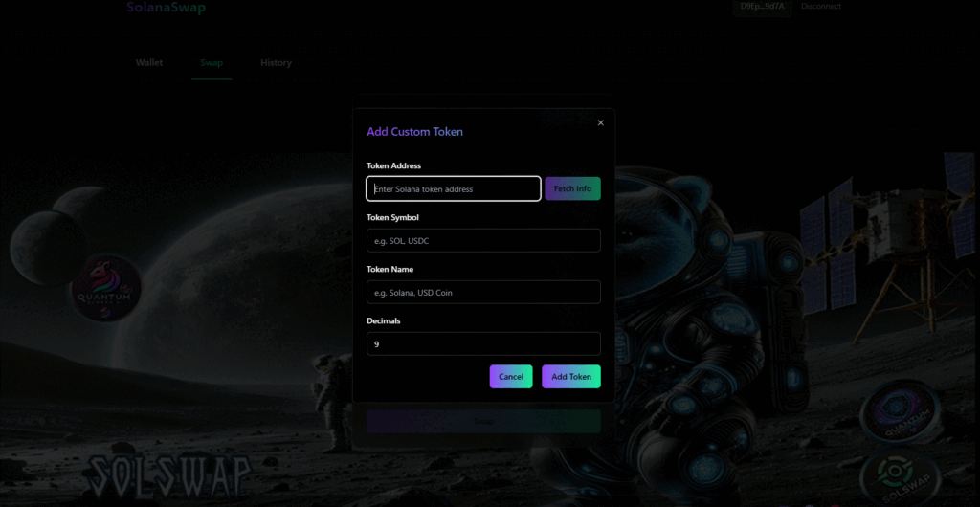Click the D9Ep...9d7A wallet address button

762,7
